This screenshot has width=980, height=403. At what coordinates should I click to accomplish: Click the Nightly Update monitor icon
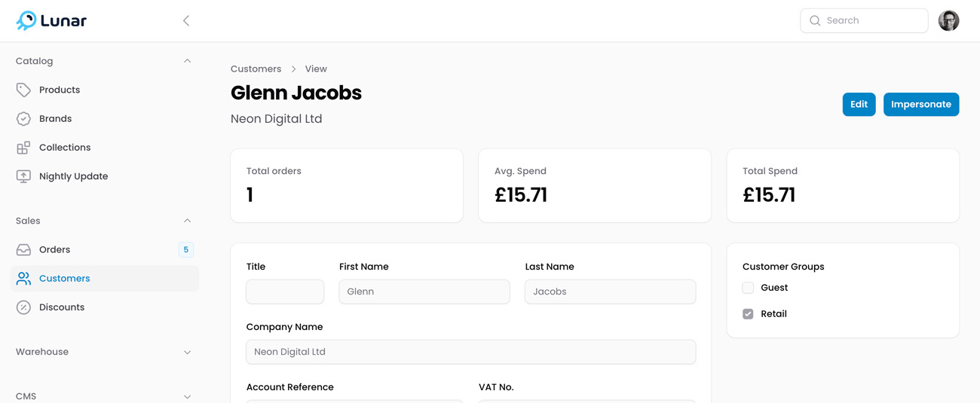pos(23,176)
